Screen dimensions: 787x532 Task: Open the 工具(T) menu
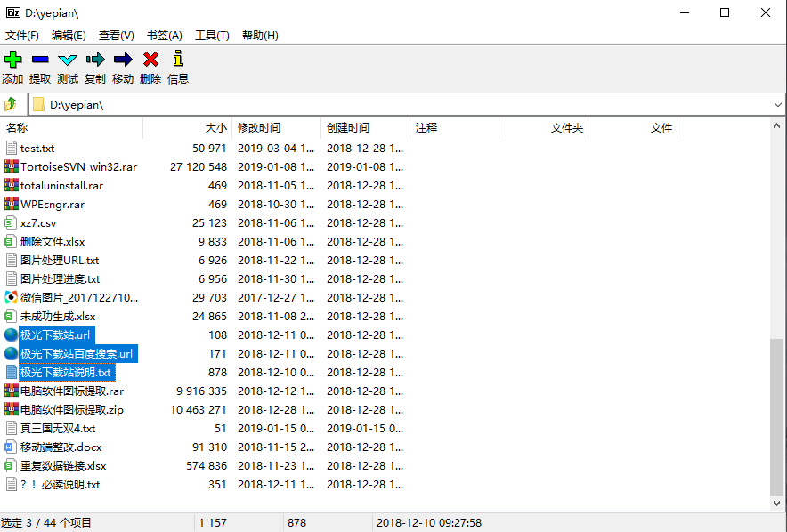pyautogui.click(x=214, y=35)
